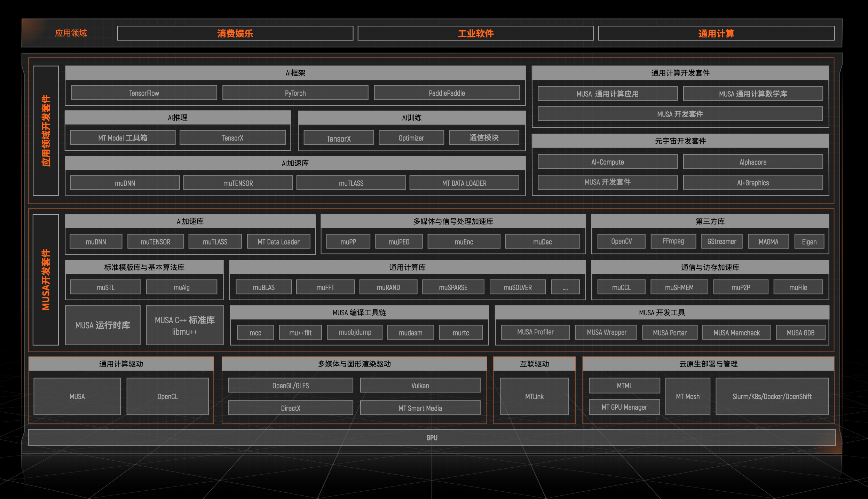Select the muobjdump compiler tool
This screenshot has width=868, height=499.
(x=355, y=332)
